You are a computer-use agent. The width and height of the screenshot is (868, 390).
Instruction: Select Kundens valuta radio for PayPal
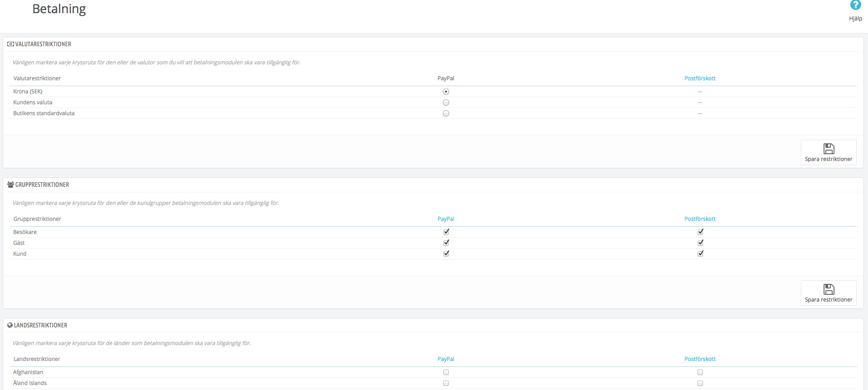pos(446,102)
